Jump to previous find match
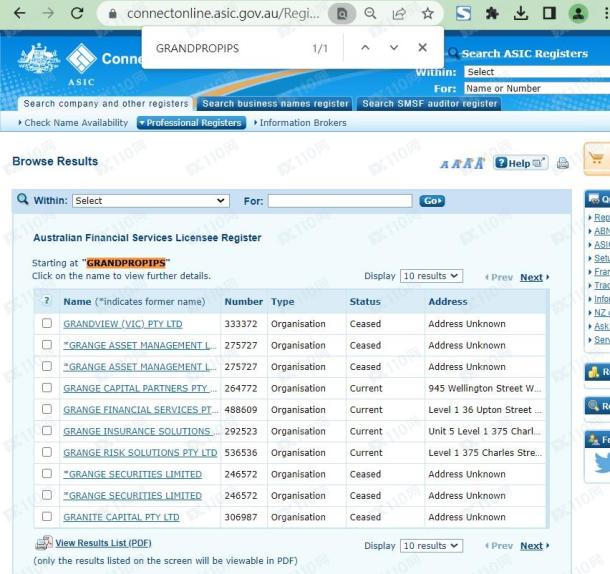 tap(365, 47)
